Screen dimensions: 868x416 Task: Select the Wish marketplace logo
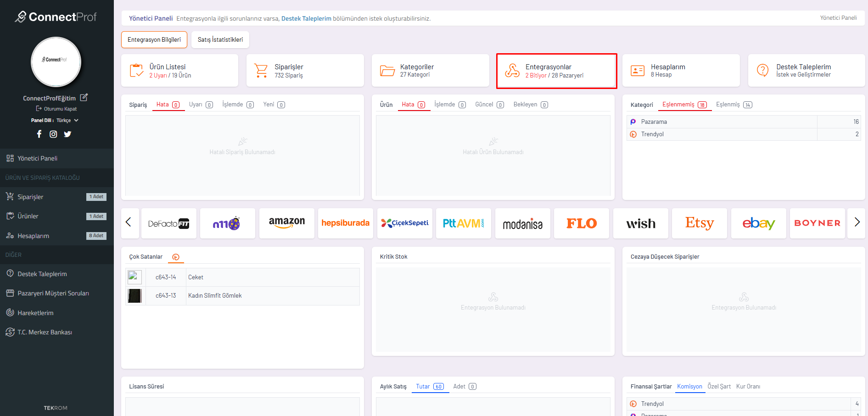[640, 223]
